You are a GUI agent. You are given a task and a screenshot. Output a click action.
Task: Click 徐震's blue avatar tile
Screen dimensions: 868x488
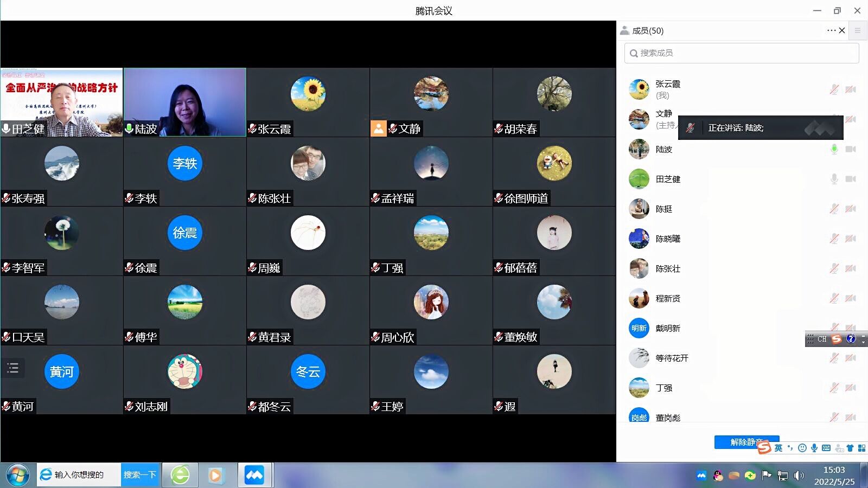(x=184, y=233)
